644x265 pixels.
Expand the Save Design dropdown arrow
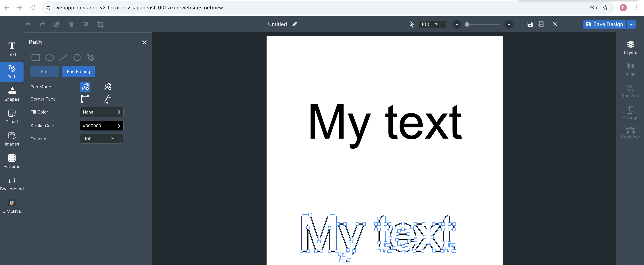pyautogui.click(x=631, y=24)
